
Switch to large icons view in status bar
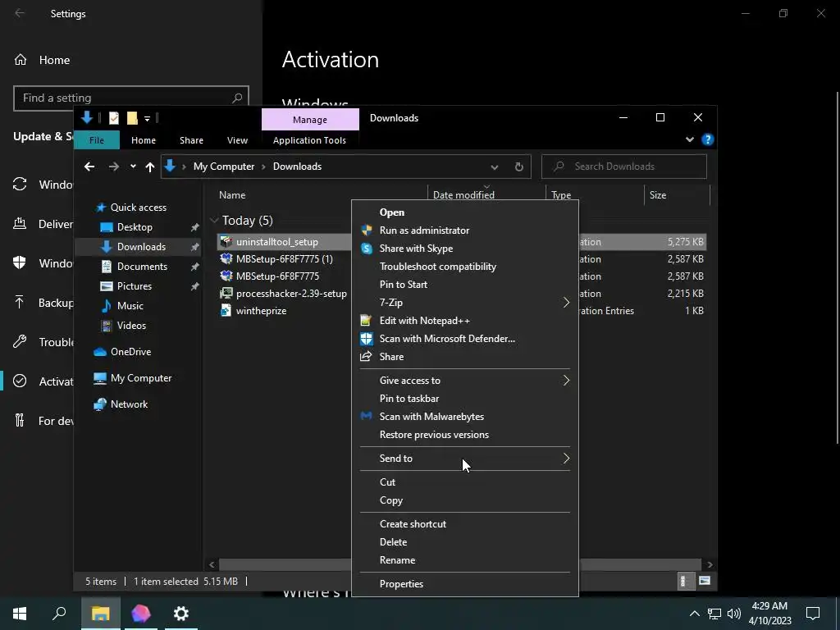click(x=705, y=582)
